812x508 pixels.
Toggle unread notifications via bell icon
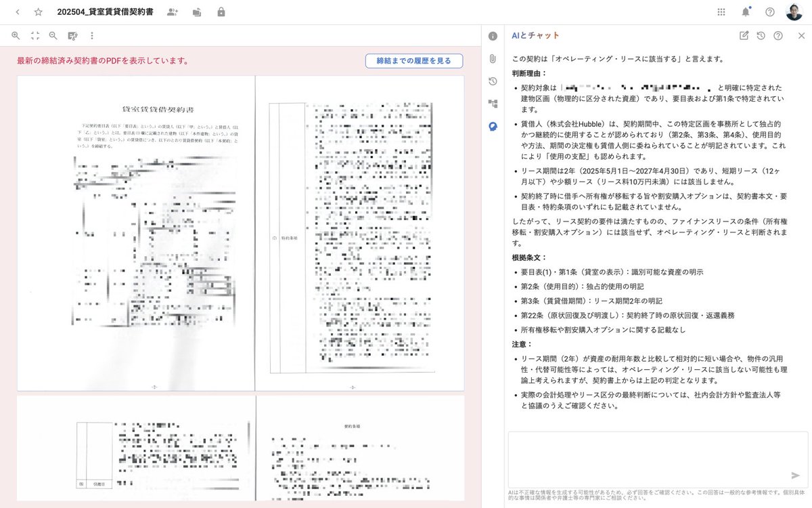[x=746, y=12]
